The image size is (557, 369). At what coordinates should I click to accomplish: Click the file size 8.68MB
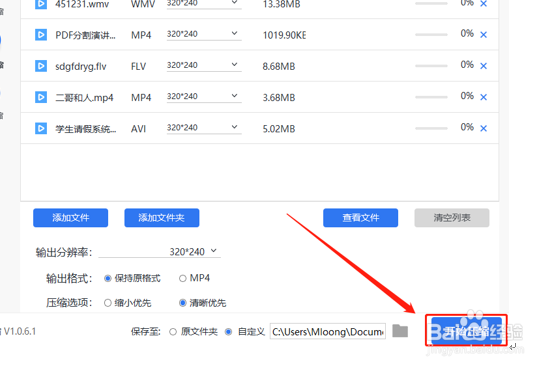point(279,66)
